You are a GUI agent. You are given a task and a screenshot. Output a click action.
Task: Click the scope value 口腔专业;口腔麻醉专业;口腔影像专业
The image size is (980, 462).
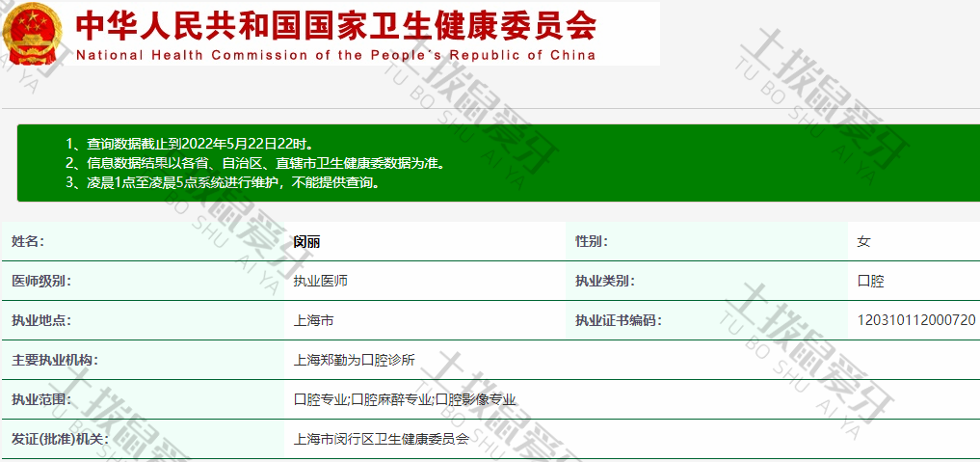click(405, 400)
